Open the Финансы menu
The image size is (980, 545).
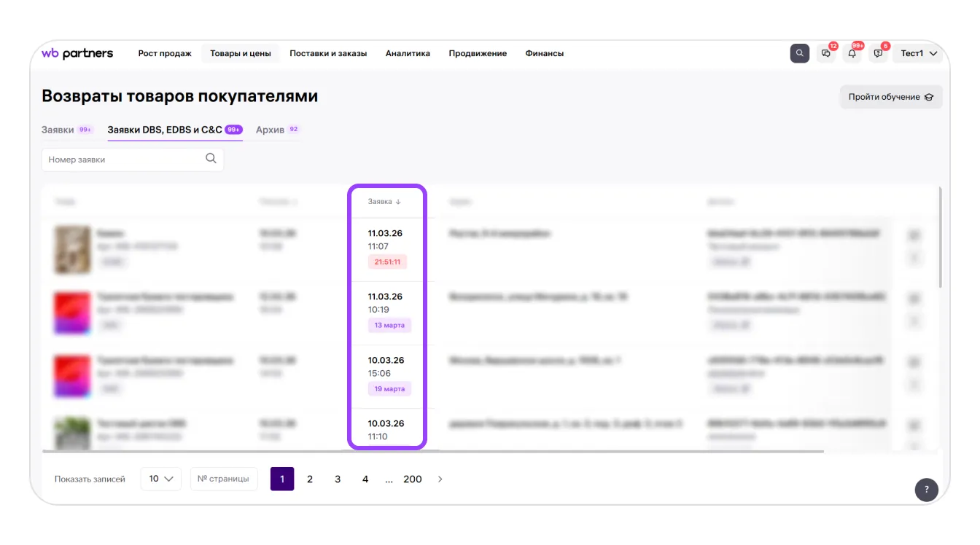545,53
